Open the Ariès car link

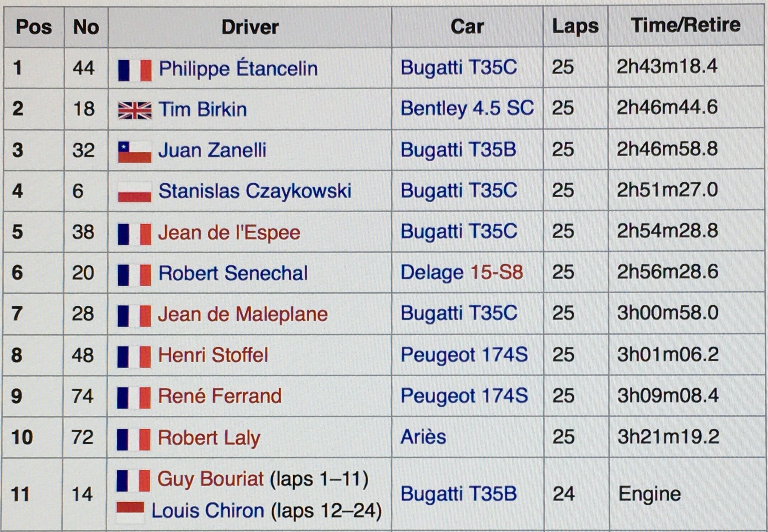423,437
